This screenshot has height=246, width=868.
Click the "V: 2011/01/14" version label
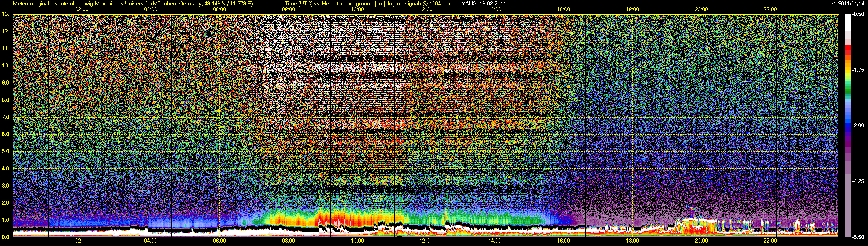click(848, 4)
